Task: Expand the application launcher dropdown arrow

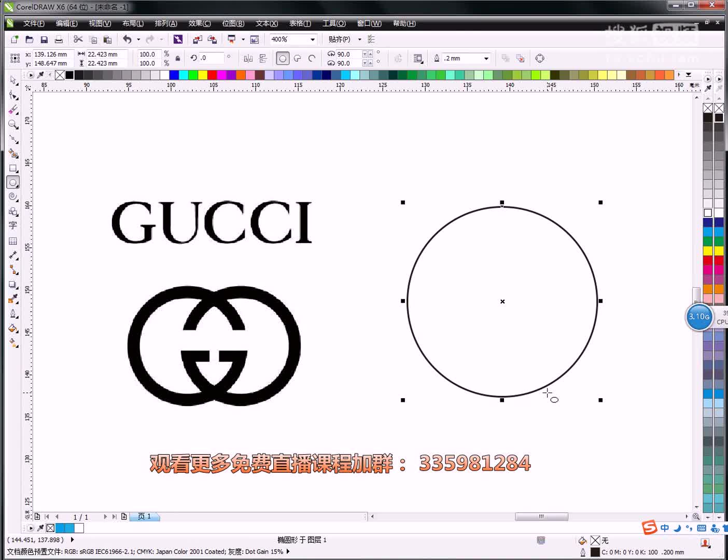Action: (243, 39)
